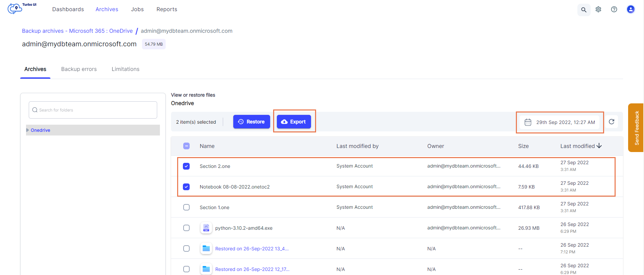
Task: Refresh the file list with the reload icon
Action: pos(612,122)
